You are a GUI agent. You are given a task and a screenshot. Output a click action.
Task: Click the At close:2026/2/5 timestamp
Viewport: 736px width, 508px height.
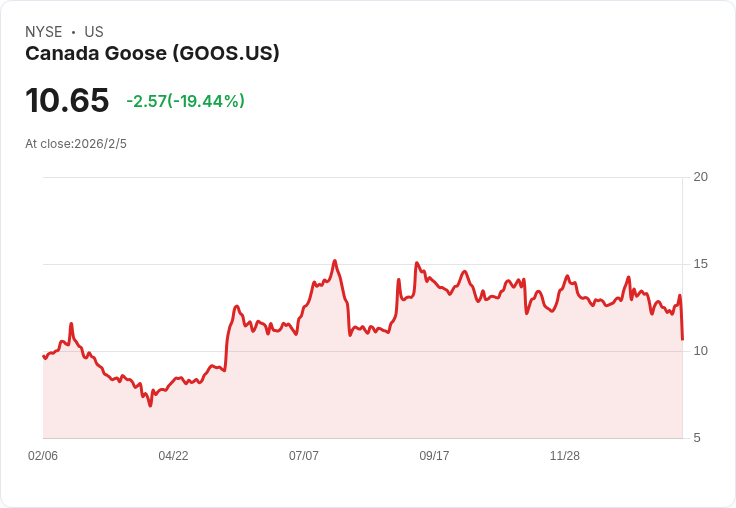point(76,144)
